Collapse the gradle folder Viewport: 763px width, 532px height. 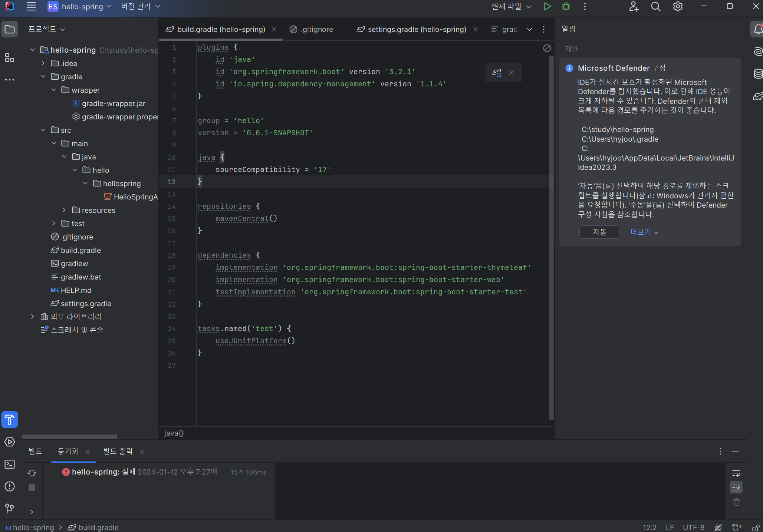[x=43, y=76]
